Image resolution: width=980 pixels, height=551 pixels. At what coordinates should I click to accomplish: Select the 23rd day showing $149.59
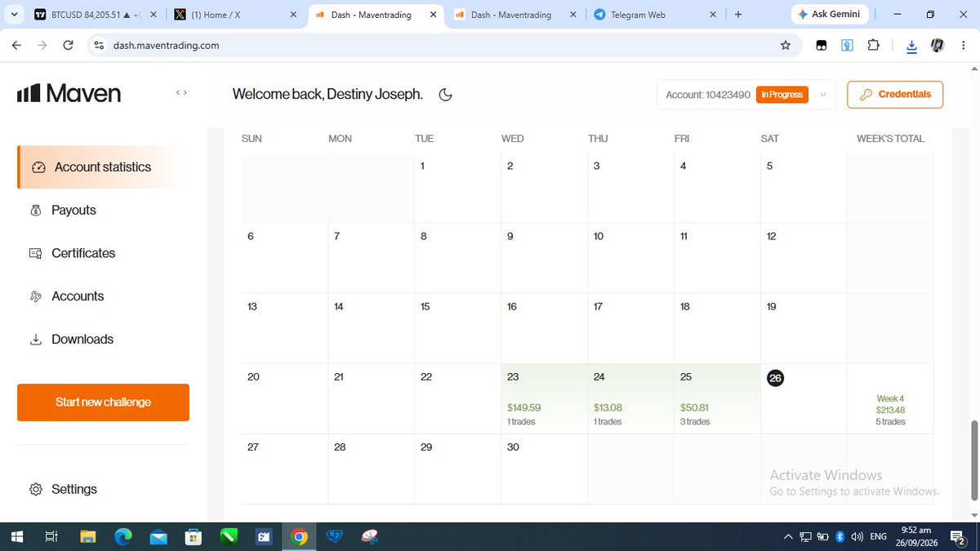(x=544, y=399)
